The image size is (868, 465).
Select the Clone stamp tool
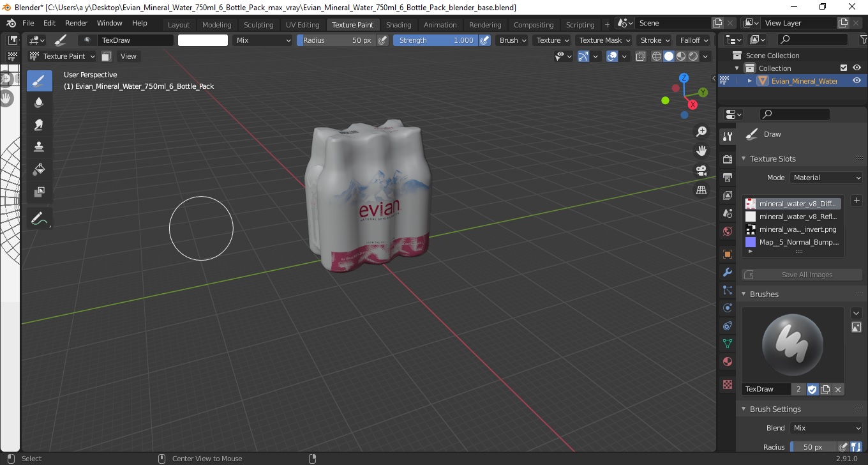pos(40,147)
